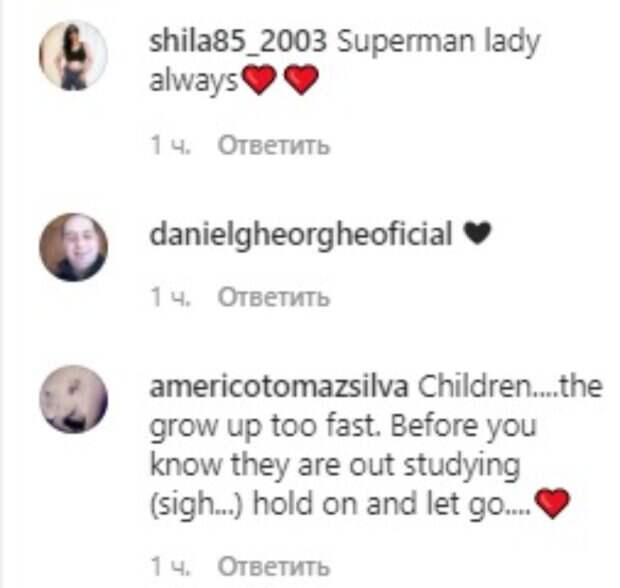This screenshot has height=588, width=620.
Task: Click the word 'Children' in third comment
Action: tap(475, 387)
